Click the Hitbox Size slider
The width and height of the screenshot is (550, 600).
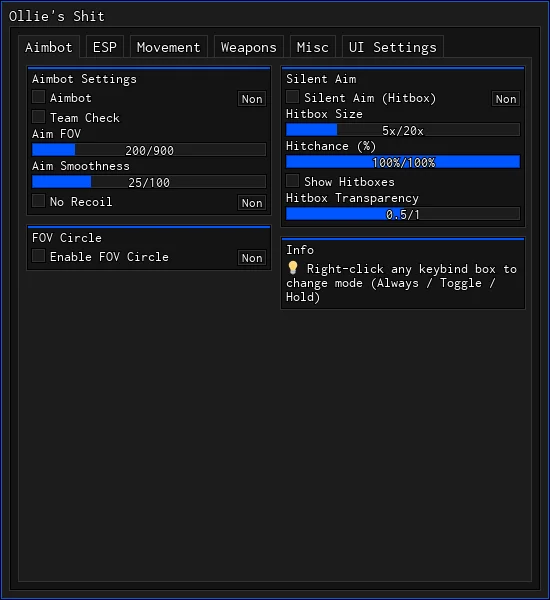coord(403,130)
